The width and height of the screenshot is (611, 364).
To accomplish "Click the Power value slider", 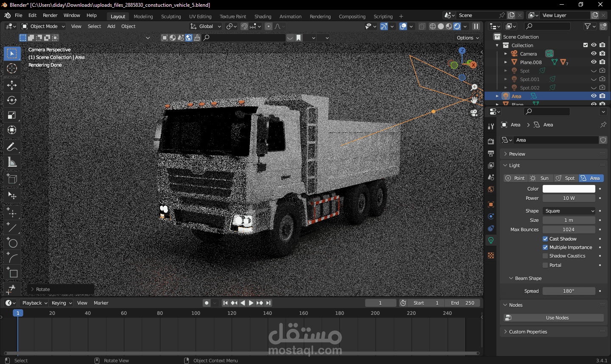I will pyautogui.click(x=569, y=198).
